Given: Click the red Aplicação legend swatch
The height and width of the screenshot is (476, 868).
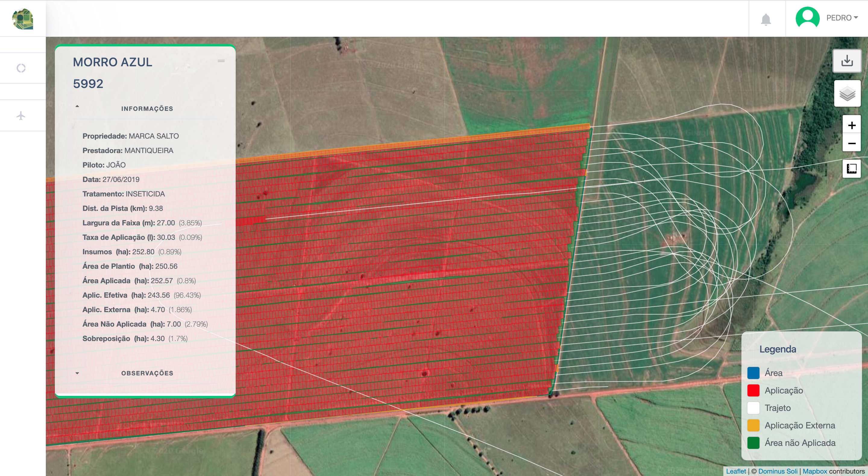Looking at the screenshot, I should [x=753, y=390].
